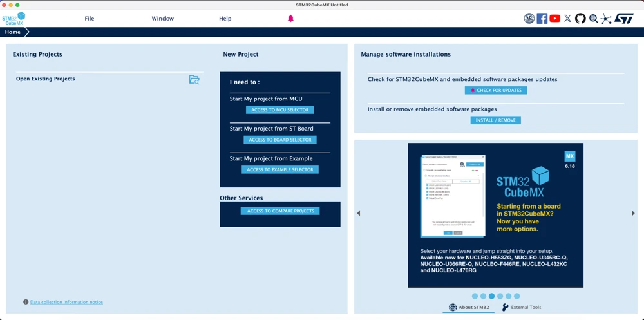Click the info icon beside data collection notice
Viewport: 644px width, 320px height.
pyautogui.click(x=26, y=302)
